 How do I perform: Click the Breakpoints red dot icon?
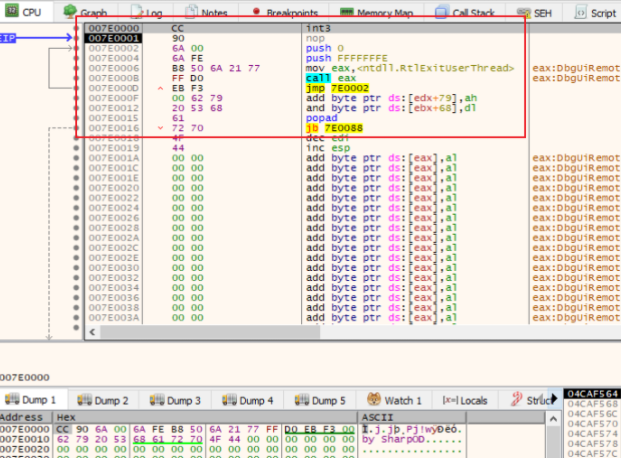click(x=256, y=11)
